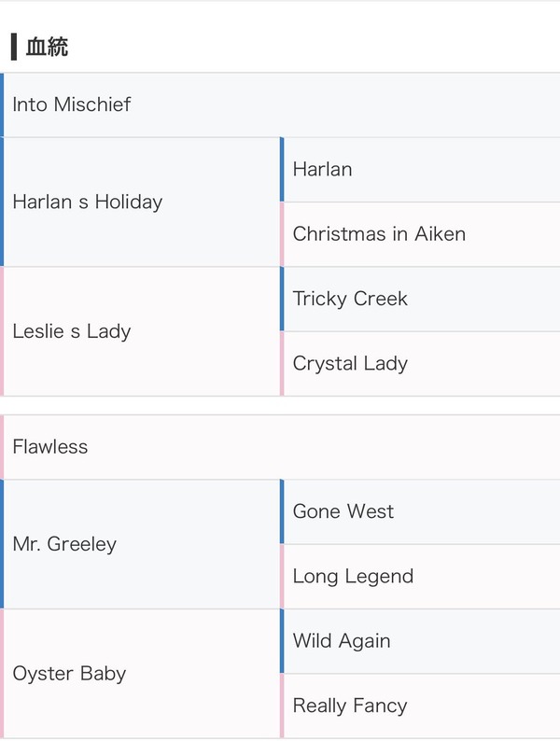560x741 pixels.
Task: Open Tricky Creek ancestor entry
Action: pos(420,300)
